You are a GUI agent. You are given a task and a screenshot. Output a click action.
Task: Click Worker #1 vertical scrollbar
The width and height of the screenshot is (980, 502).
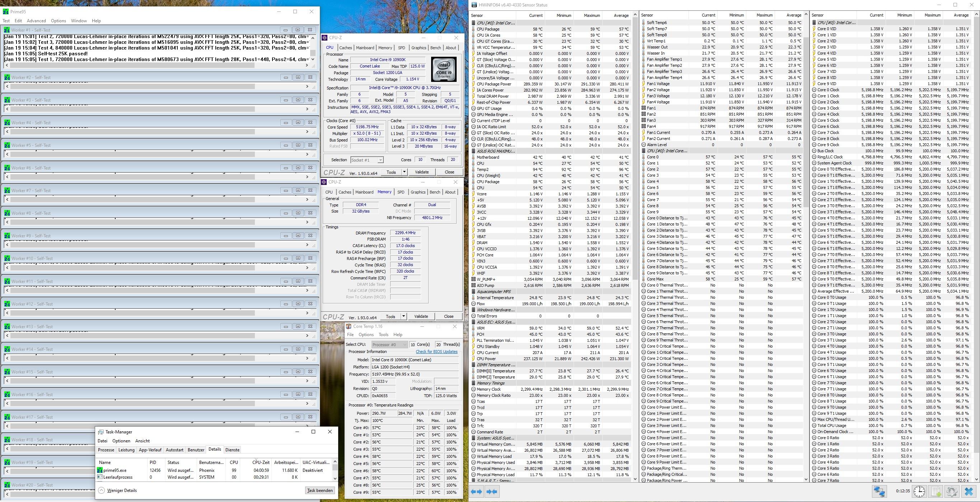click(313, 48)
